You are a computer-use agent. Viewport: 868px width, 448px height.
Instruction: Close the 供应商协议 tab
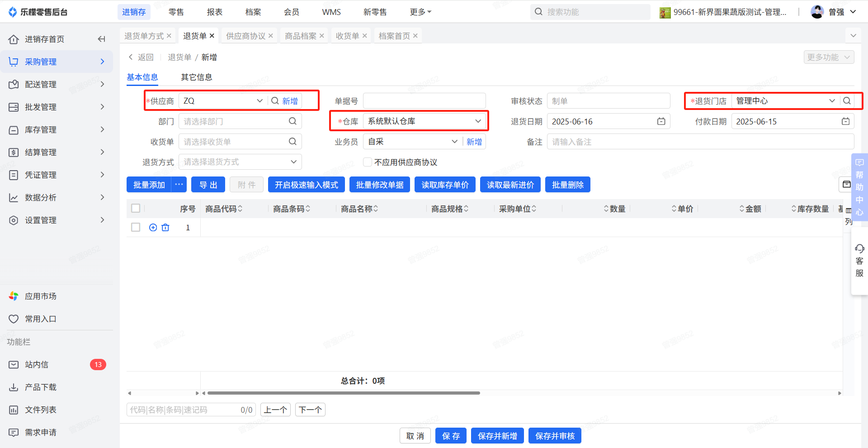point(271,36)
